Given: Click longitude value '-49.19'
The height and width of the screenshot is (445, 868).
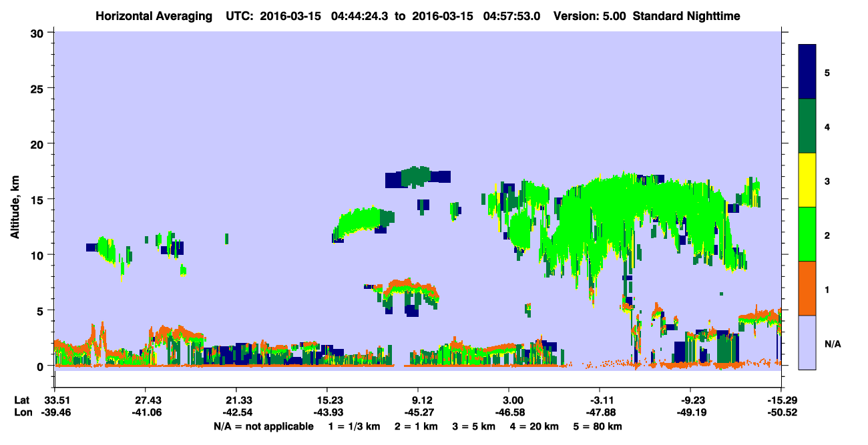Looking at the screenshot, I should 690,413.
